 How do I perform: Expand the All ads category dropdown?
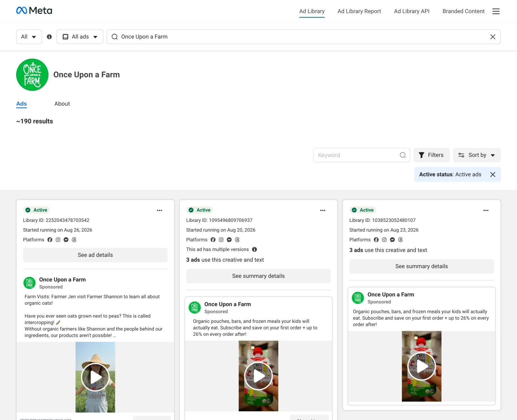coord(80,37)
